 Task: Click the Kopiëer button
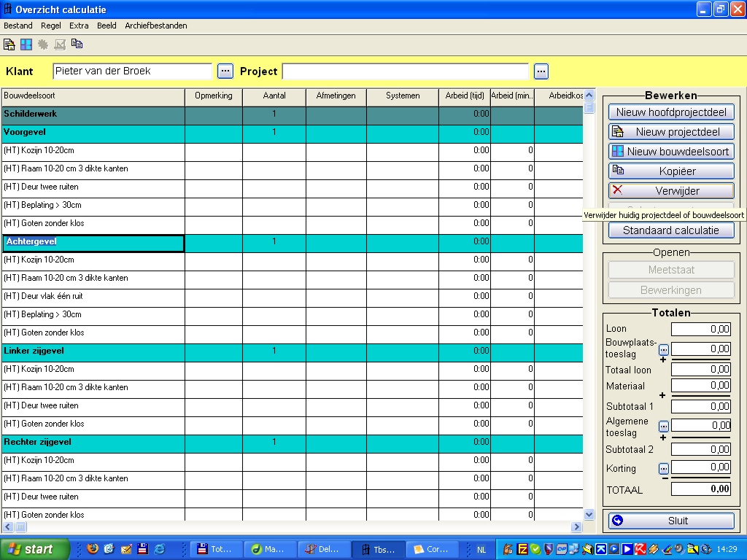coord(671,171)
